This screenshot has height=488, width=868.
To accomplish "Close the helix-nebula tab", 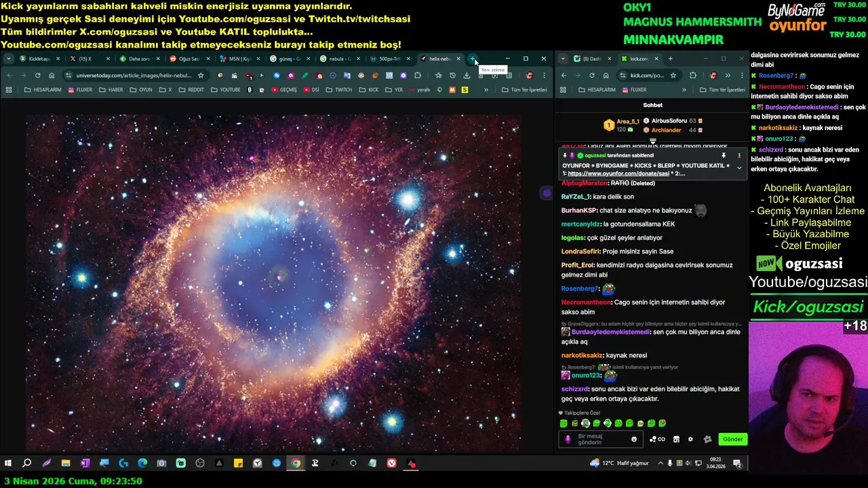I will pyautogui.click(x=458, y=59).
